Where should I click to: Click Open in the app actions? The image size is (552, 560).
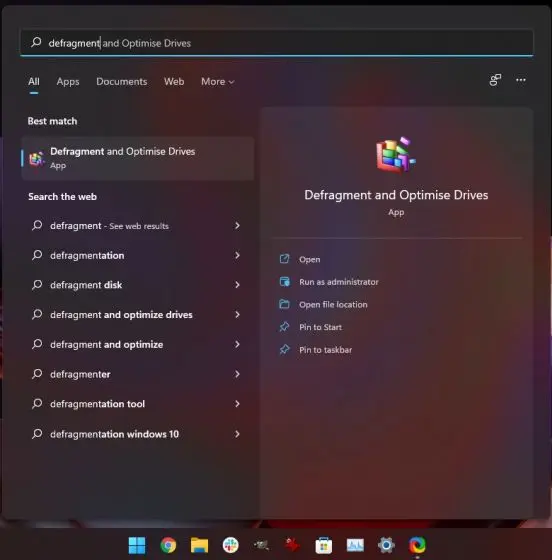pos(309,259)
